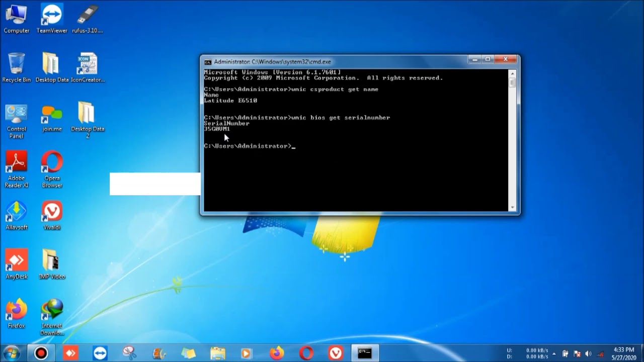Image resolution: width=644 pixels, height=362 pixels.
Task: Launch Firefox from the desktop
Action: pos(16,314)
